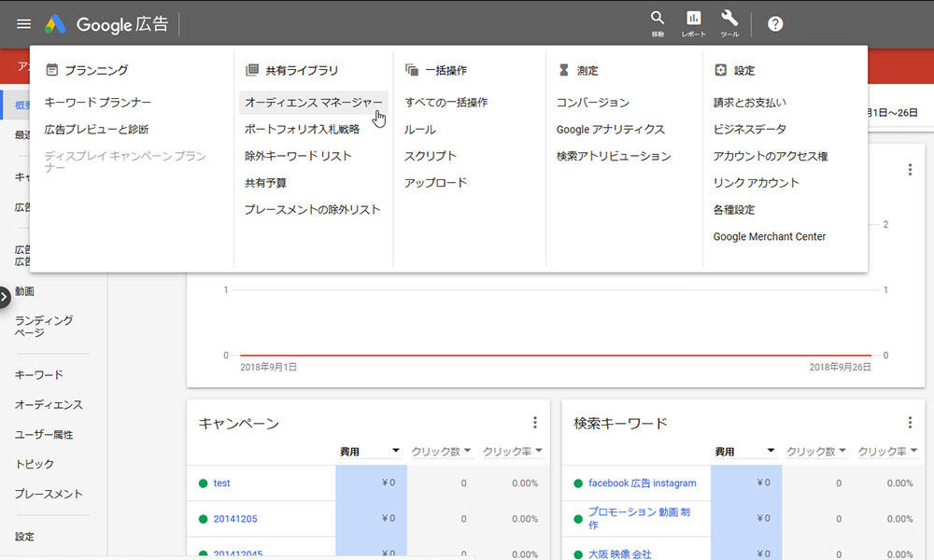This screenshot has width=934, height=560.
Task: Open 広告プレビューと診断
Action: click(96, 129)
